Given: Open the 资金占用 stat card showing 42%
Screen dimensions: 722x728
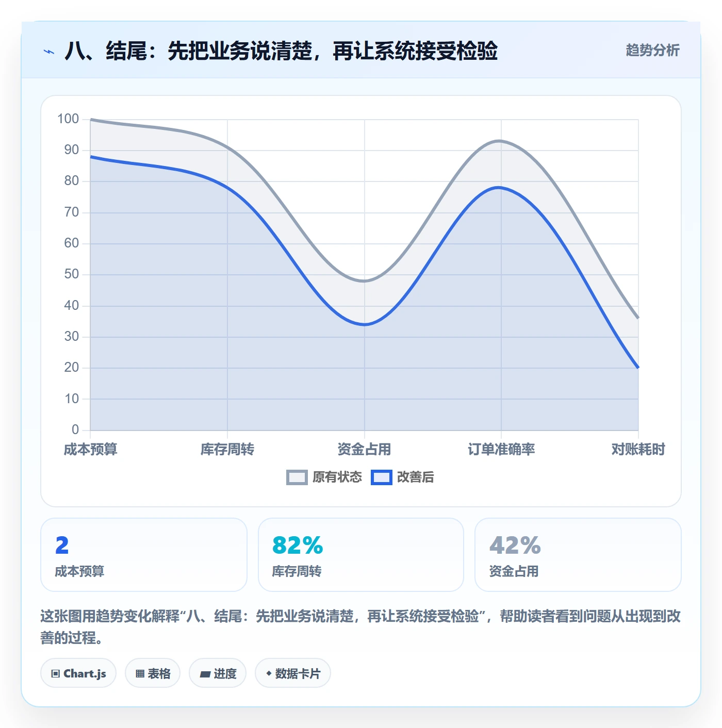Looking at the screenshot, I should click(578, 555).
